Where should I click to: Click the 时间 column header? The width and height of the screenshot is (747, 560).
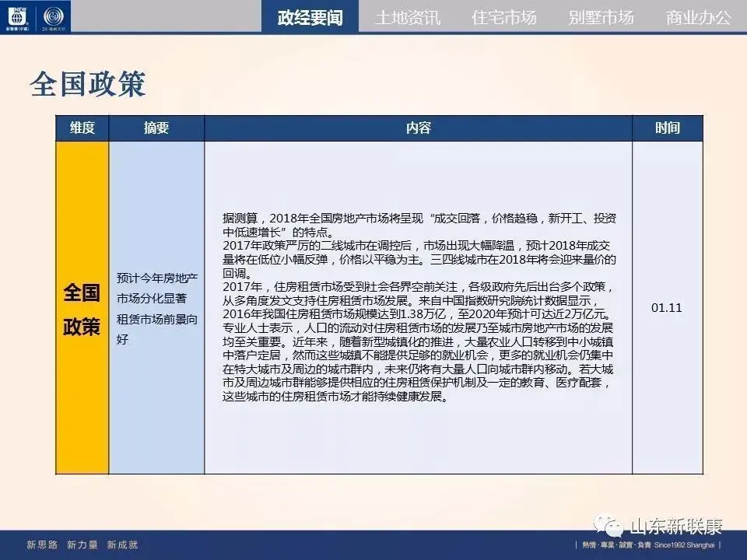coord(667,128)
